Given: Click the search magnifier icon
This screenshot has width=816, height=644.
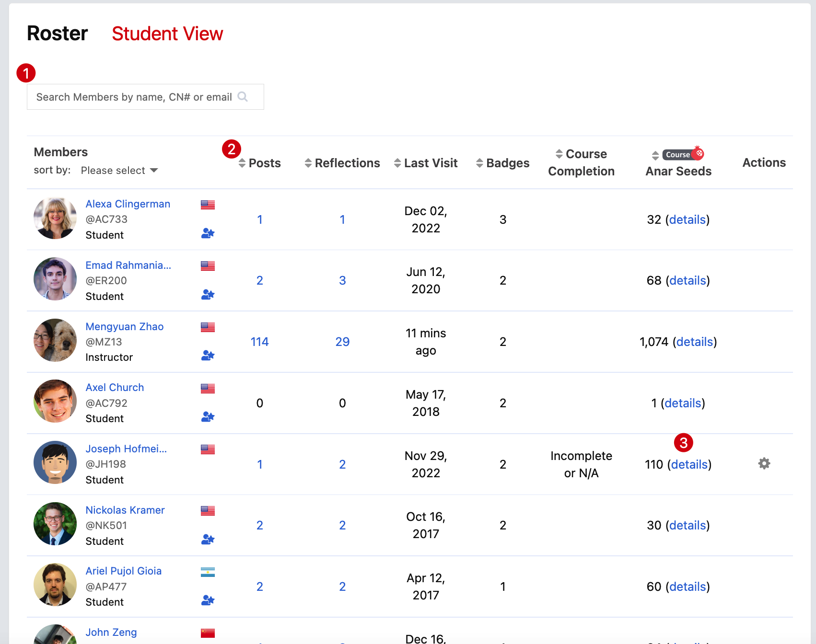Looking at the screenshot, I should [x=243, y=97].
